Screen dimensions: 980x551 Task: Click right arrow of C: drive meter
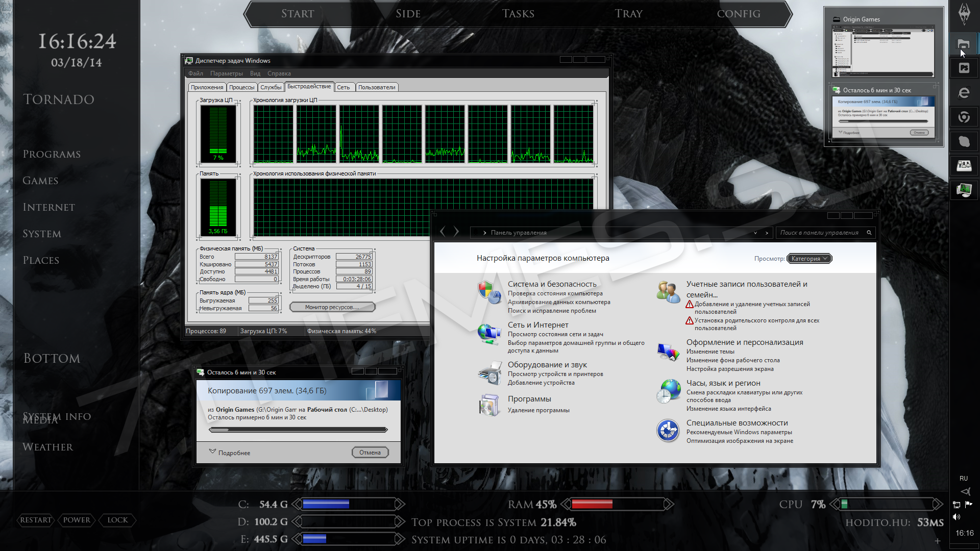click(400, 505)
